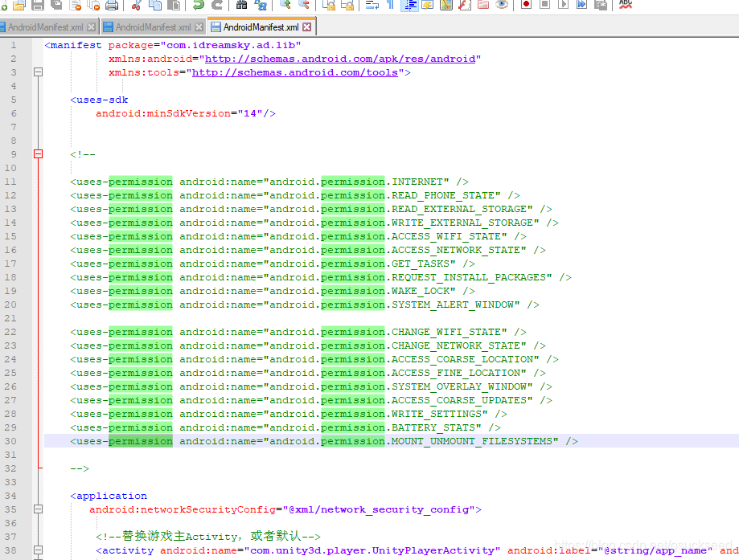Collapse the activity fold marker at line 38
The width and height of the screenshot is (739, 560).
click(x=38, y=550)
